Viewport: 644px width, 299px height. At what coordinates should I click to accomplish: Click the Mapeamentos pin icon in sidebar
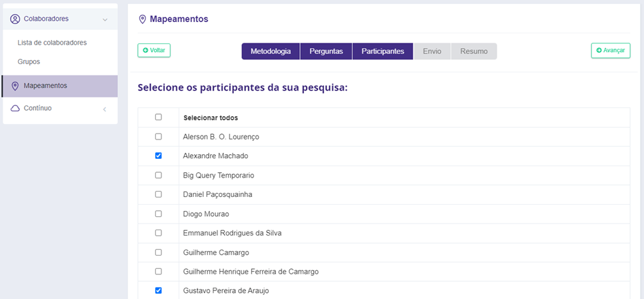[15, 86]
